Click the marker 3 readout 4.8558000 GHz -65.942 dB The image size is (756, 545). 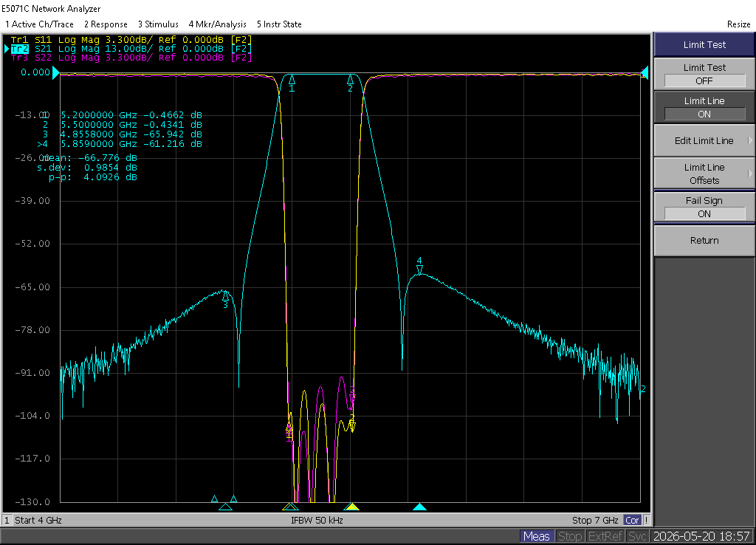120,134
